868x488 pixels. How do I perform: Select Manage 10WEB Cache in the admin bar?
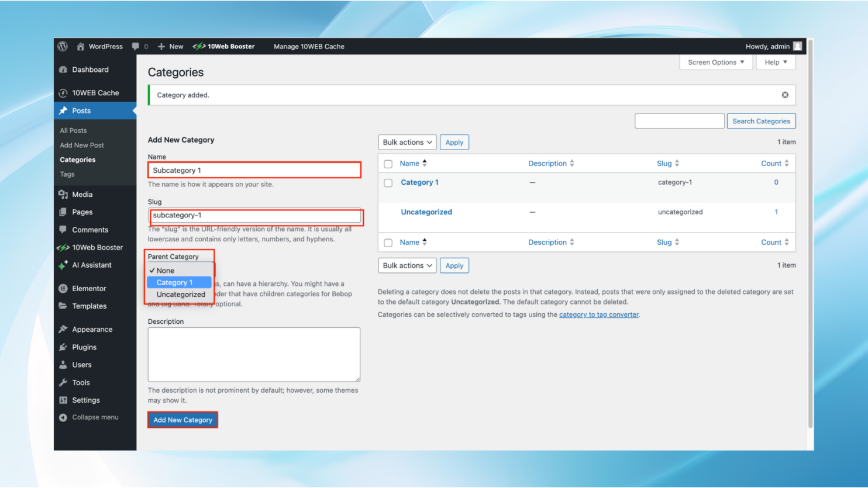click(x=309, y=46)
